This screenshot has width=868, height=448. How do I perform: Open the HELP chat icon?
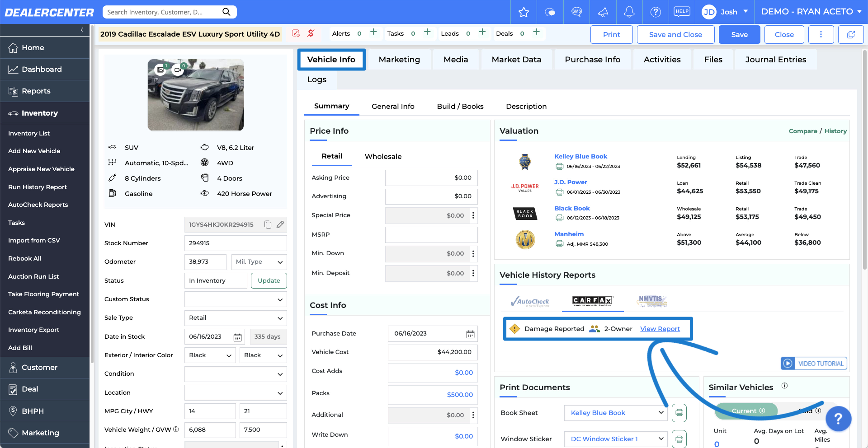click(682, 12)
